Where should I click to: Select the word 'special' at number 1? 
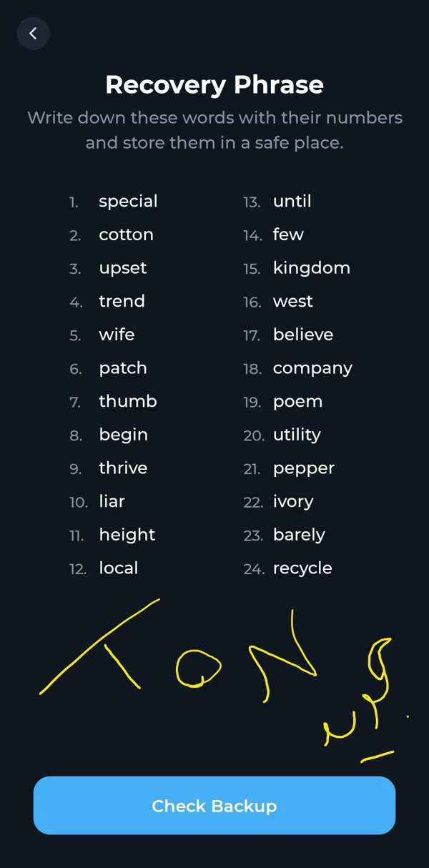128,202
